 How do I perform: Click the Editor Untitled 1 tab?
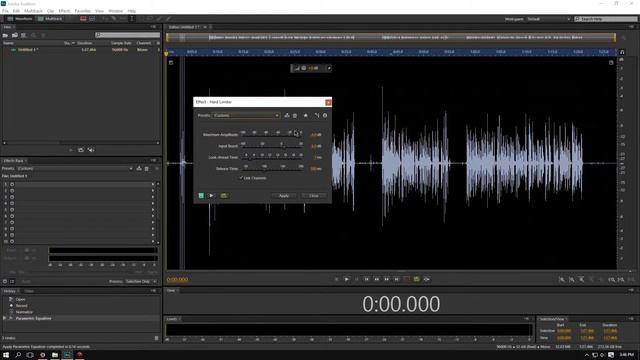pos(184,27)
